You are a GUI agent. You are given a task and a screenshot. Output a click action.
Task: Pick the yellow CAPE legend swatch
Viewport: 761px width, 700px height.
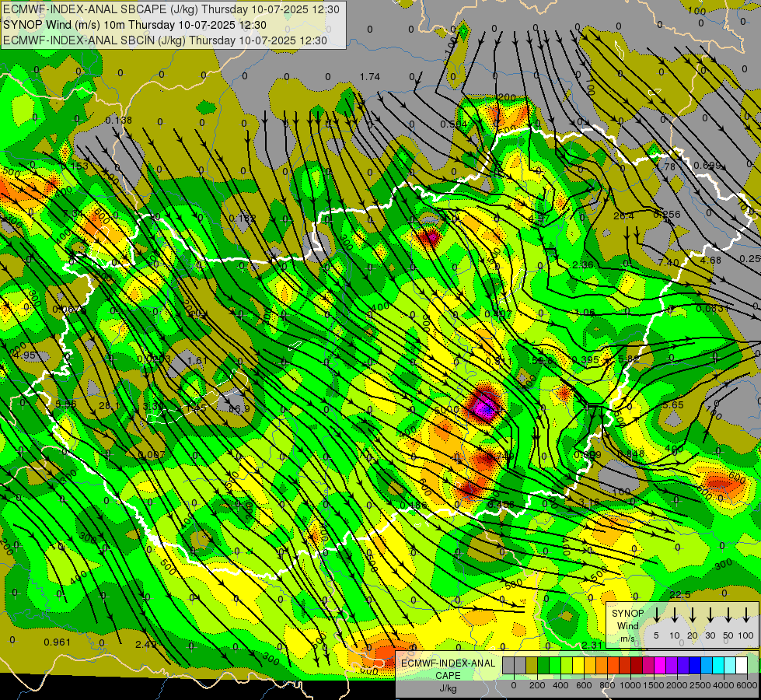pos(578,666)
